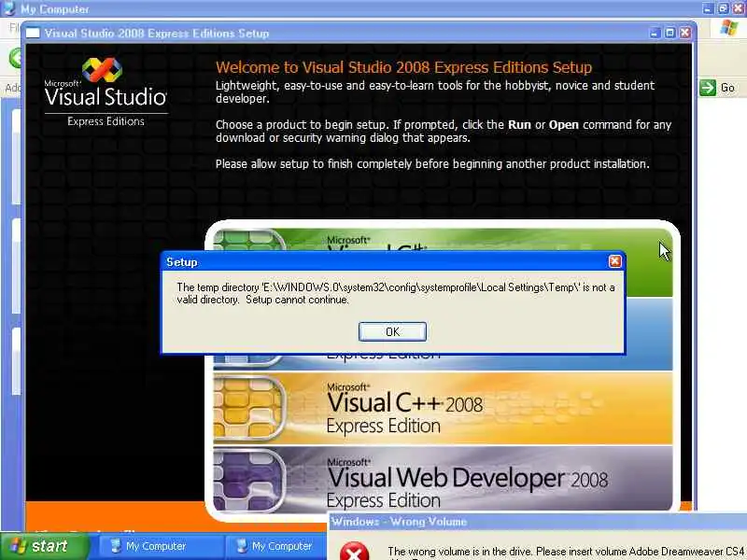Click the invalid temp directory error message
The height and width of the screenshot is (560, 747).
pos(395,293)
